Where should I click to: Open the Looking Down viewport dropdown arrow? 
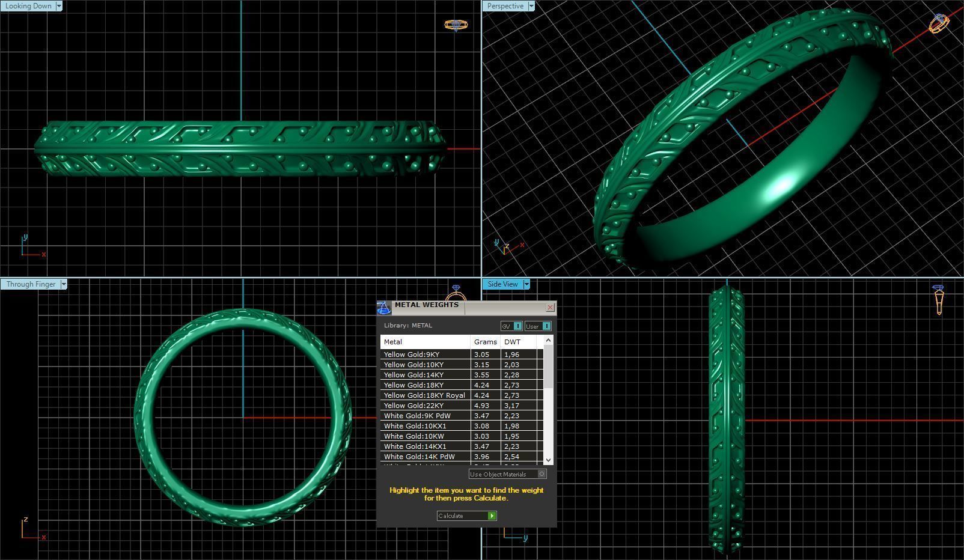[x=58, y=6]
